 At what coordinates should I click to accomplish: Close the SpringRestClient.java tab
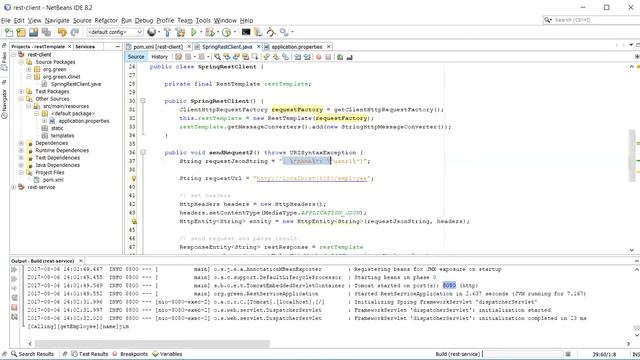pos(258,47)
